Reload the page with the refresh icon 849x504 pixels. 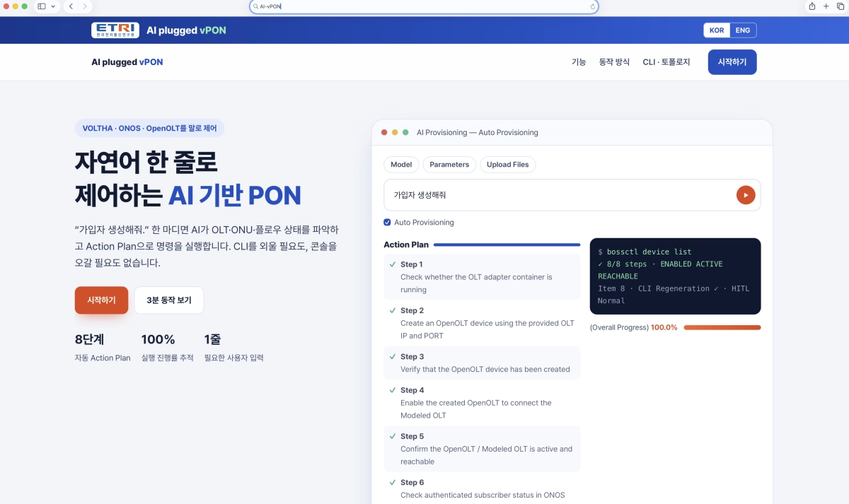coord(592,6)
